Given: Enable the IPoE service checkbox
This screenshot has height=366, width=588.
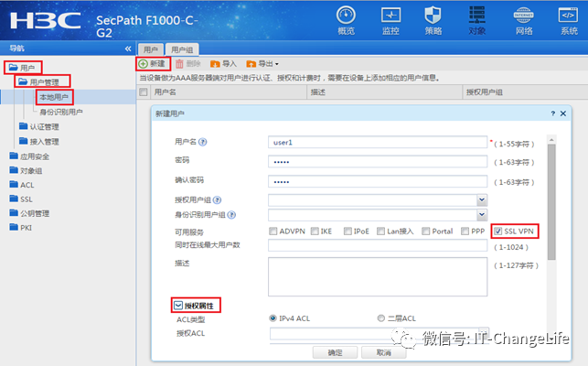Looking at the screenshot, I should click(x=347, y=231).
